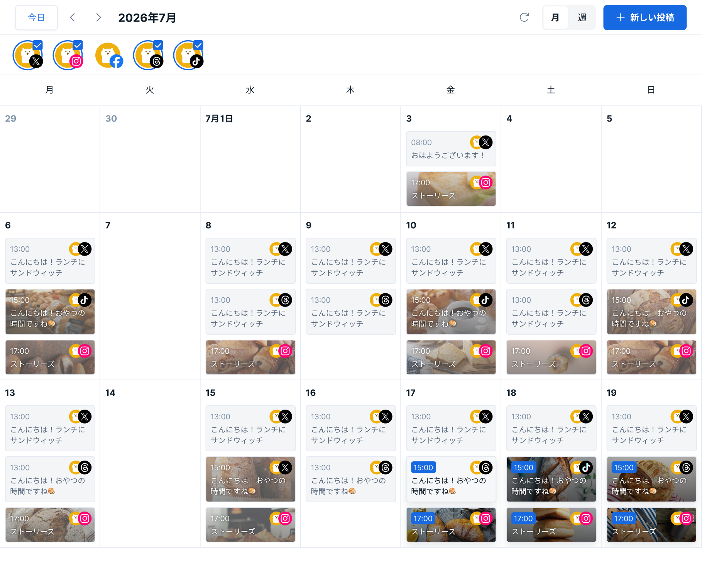Open the 15:00 TikTok post on July 18
This screenshot has width=702, height=588.
tap(551, 479)
